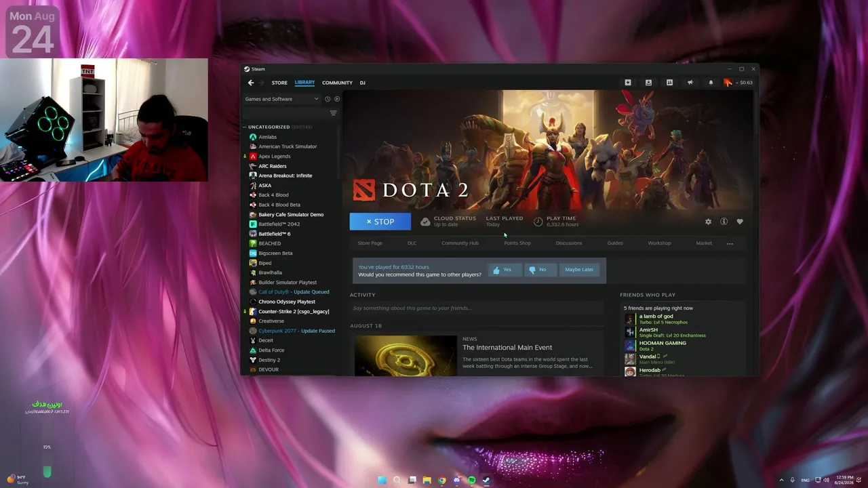
Task: Recommend the game with Yes thumbs-up
Action: pyautogui.click(x=505, y=270)
